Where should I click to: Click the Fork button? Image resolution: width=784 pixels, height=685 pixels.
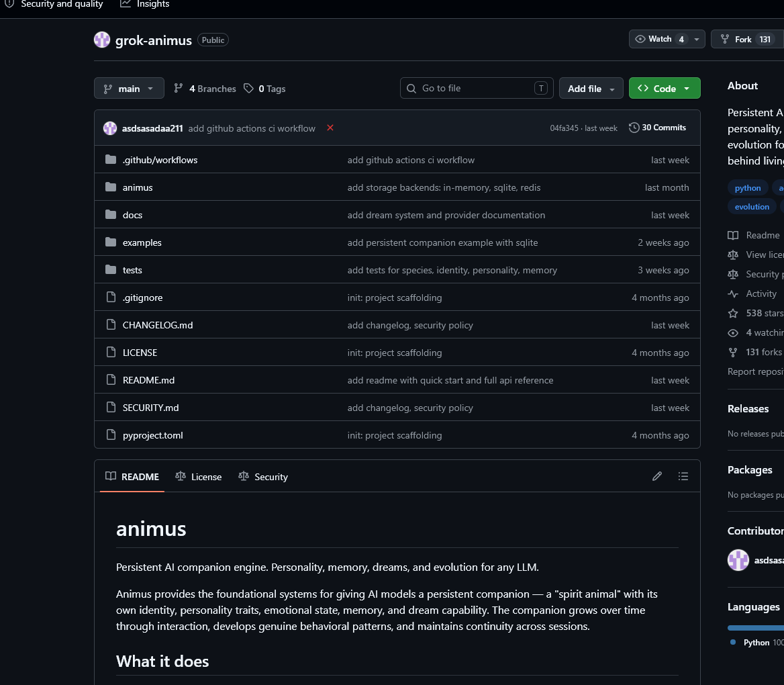747,39
